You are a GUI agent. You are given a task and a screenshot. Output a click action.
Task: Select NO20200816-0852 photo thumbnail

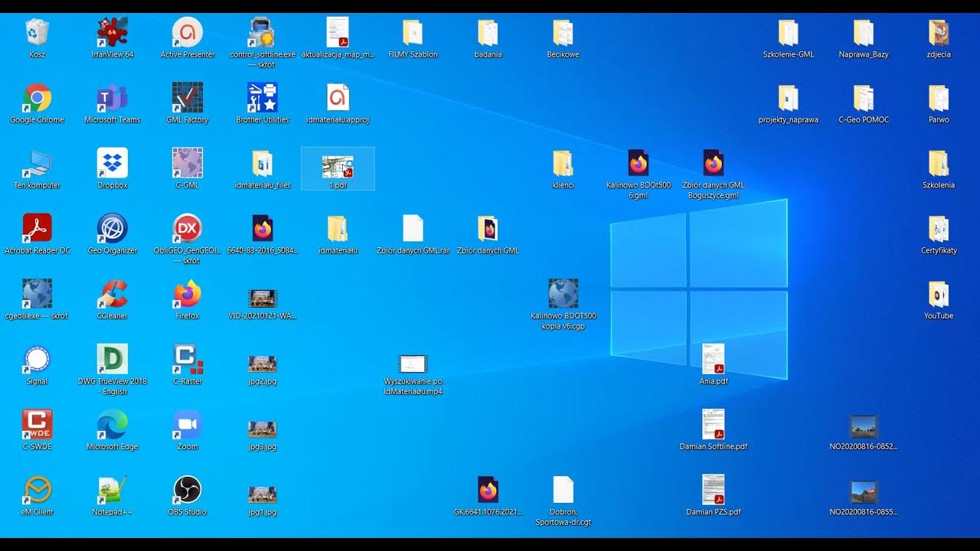864,426
